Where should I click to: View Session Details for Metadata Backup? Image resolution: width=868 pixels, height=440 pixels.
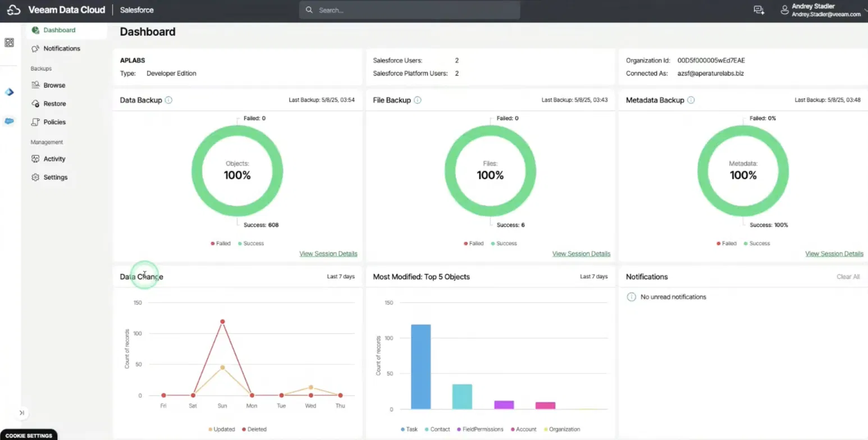[834, 254]
